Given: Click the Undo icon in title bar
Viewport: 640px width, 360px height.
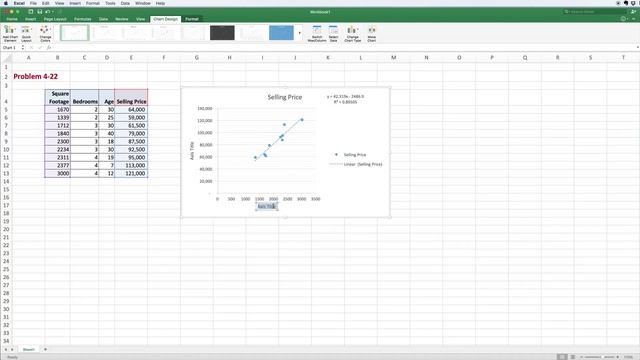Looking at the screenshot, I should click(47, 12).
